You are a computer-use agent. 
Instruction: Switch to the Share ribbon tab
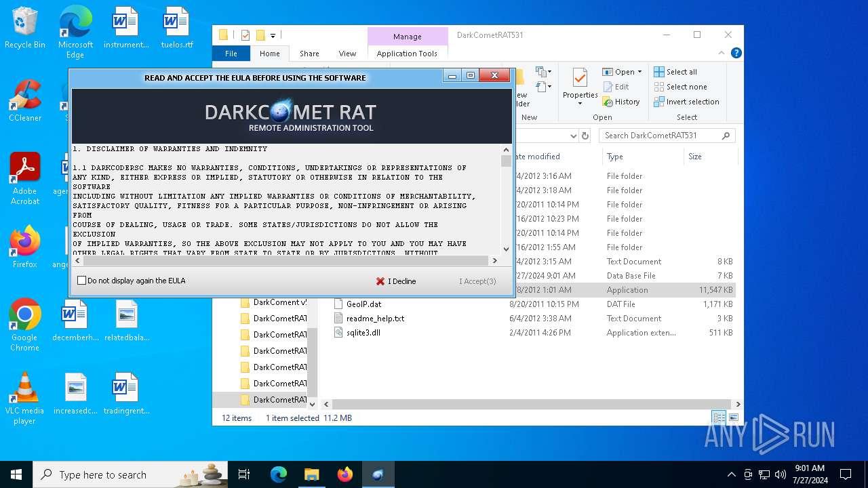309,54
